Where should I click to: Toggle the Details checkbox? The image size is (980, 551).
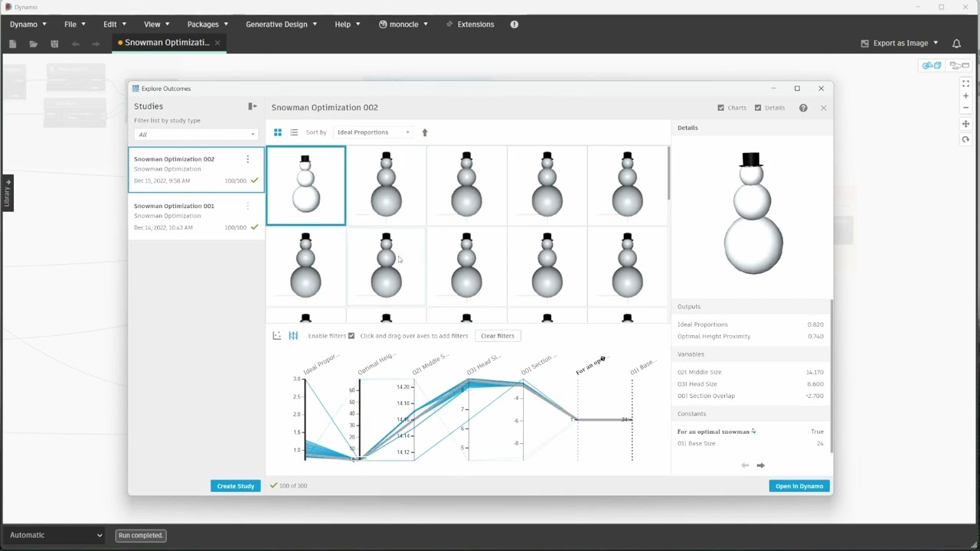click(x=758, y=108)
